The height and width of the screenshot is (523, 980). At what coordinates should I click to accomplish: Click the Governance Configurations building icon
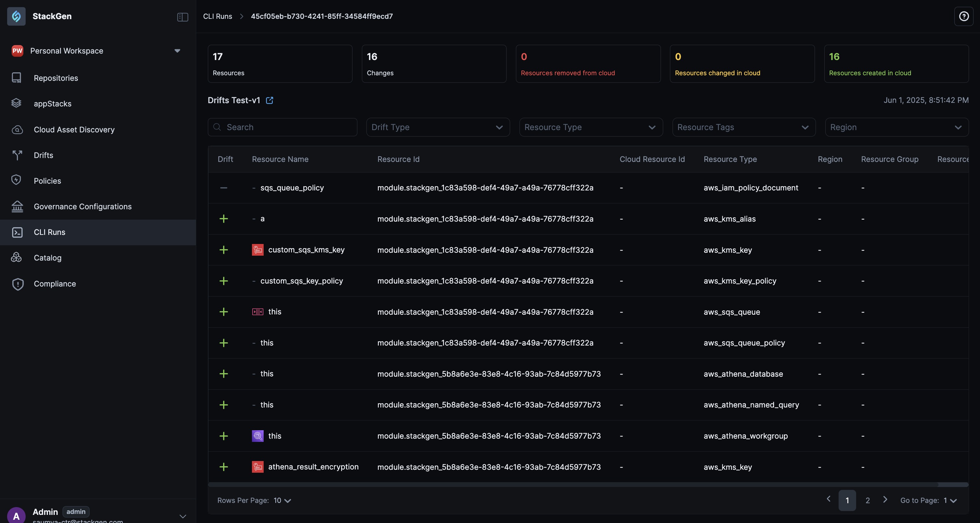pos(17,206)
